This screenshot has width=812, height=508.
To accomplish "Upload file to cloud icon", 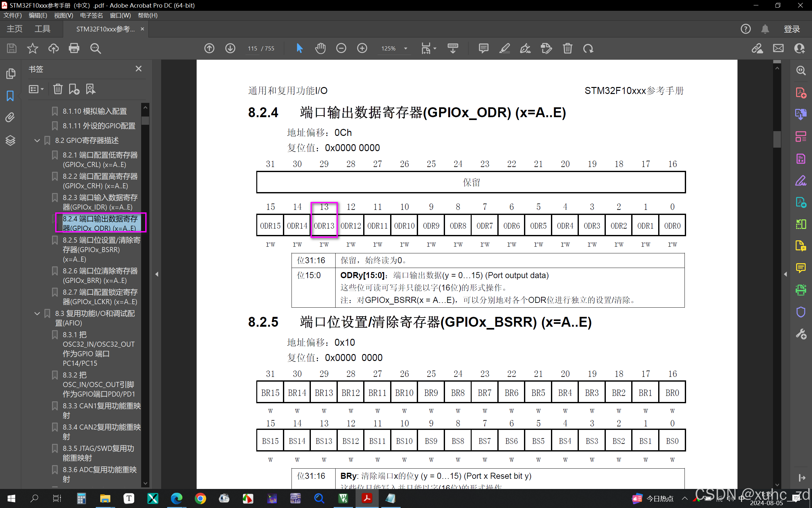I will (x=53, y=48).
